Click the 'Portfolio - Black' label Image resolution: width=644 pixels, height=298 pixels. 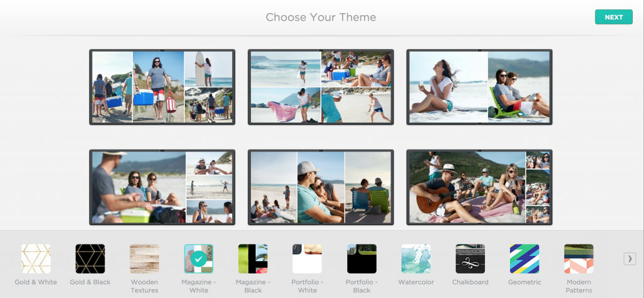[x=362, y=286]
